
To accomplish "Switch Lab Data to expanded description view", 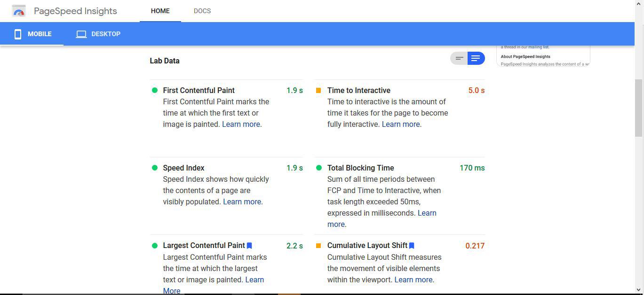I will pos(476,58).
